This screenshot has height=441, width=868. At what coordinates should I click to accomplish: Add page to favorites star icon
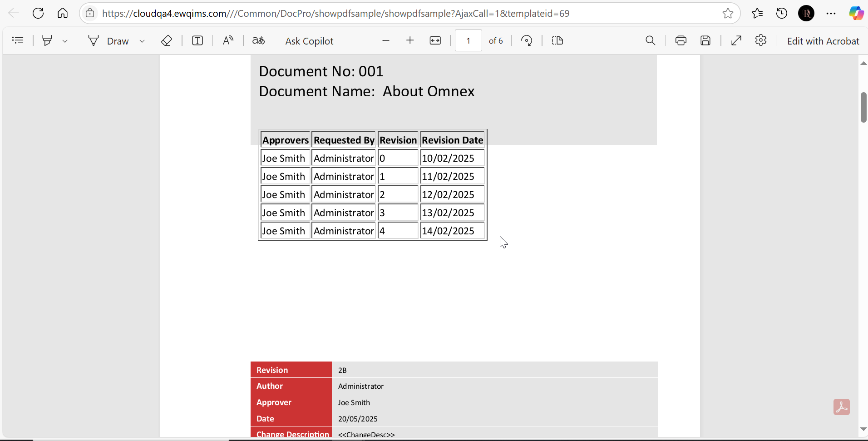pyautogui.click(x=728, y=13)
